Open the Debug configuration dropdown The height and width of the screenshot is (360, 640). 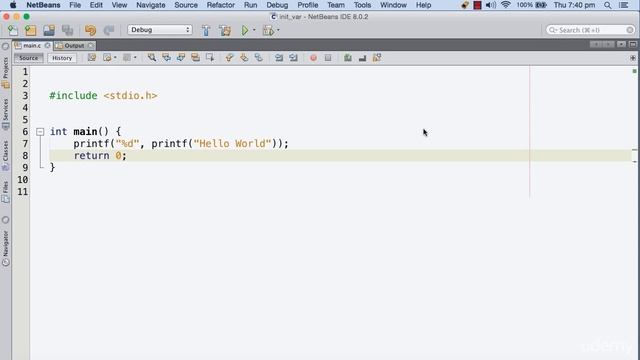(160, 30)
